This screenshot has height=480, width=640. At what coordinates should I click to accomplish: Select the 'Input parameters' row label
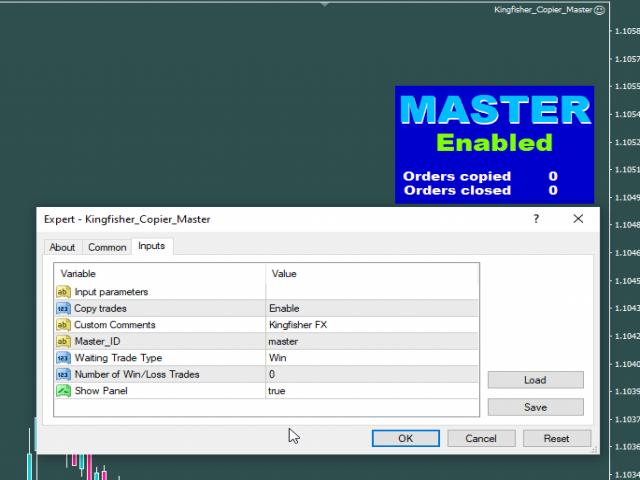click(111, 292)
